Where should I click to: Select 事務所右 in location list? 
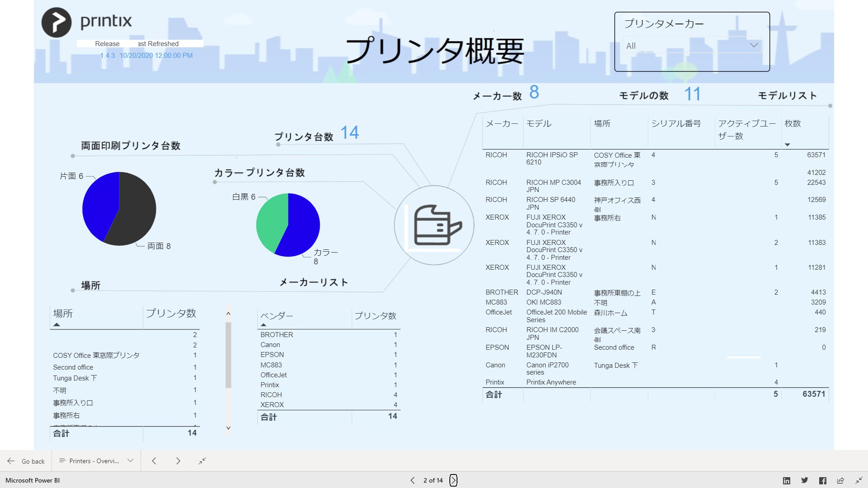tap(66, 416)
